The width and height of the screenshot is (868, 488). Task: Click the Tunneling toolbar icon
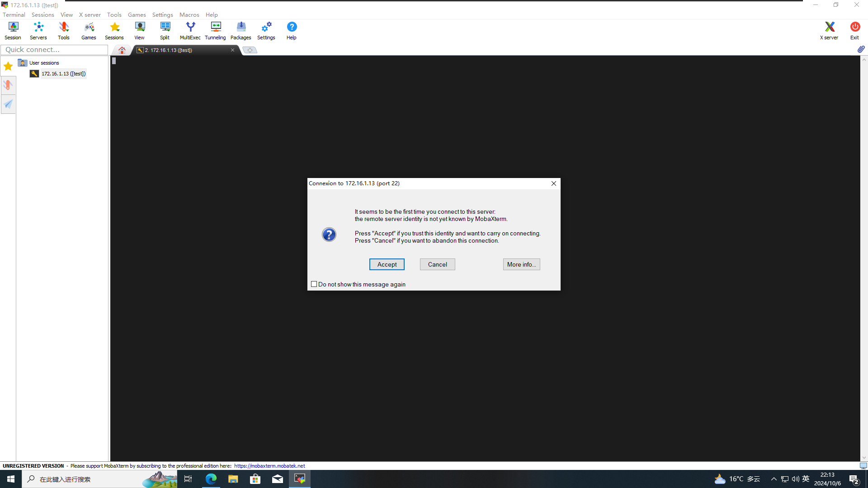(215, 31)
